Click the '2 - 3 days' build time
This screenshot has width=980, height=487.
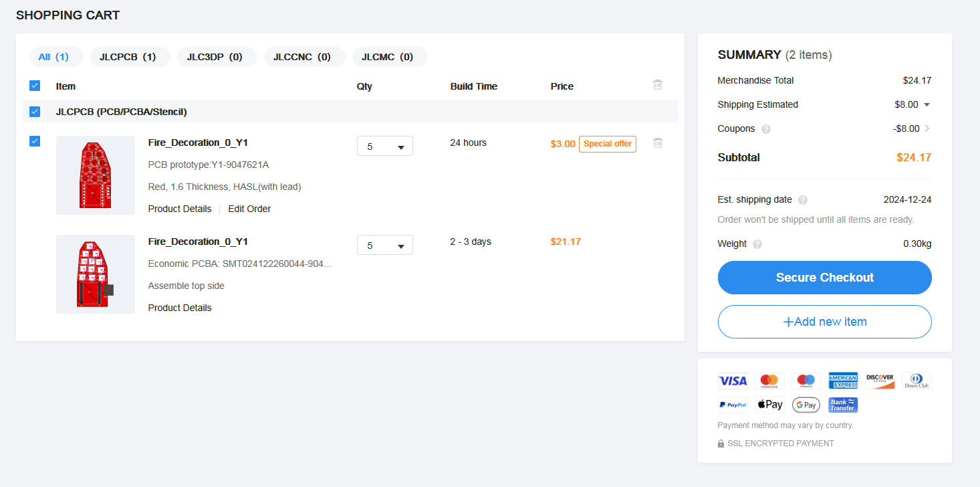471,241
